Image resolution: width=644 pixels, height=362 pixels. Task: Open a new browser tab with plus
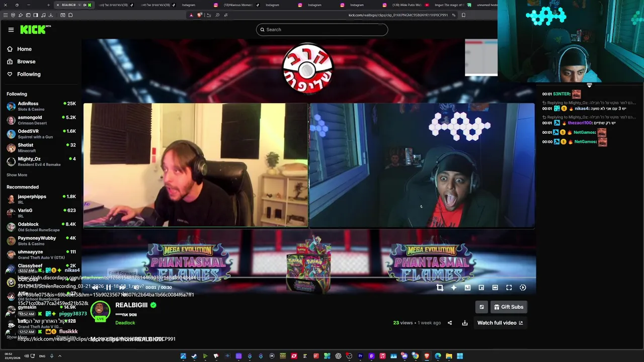point(48,5)
